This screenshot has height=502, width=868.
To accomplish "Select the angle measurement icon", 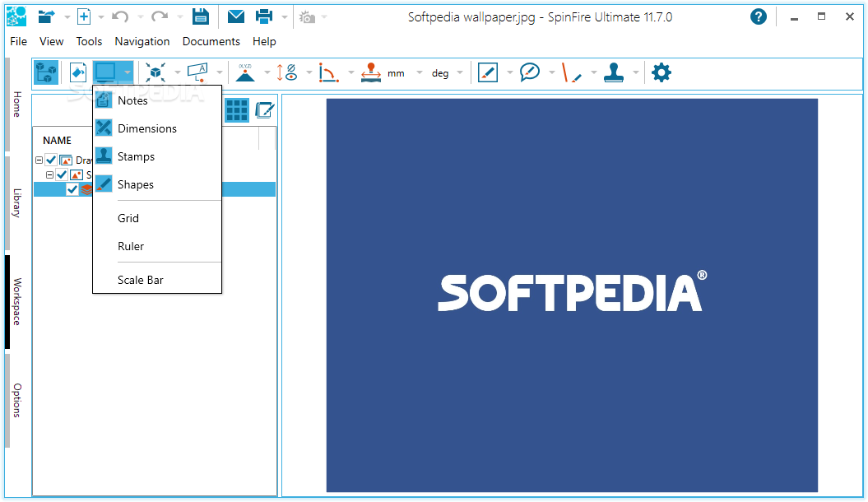I will (x=328, y=72).
